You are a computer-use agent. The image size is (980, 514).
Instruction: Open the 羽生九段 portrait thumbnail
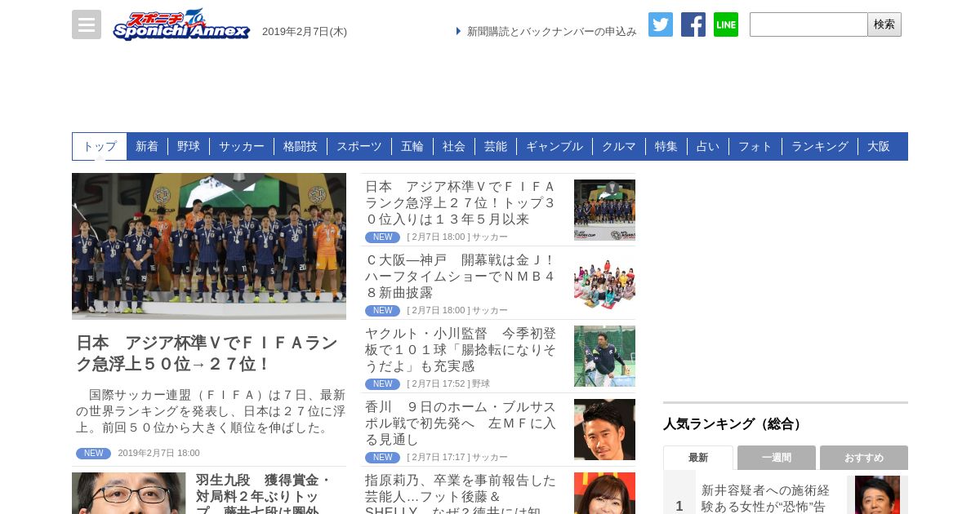tap(129, 494)
